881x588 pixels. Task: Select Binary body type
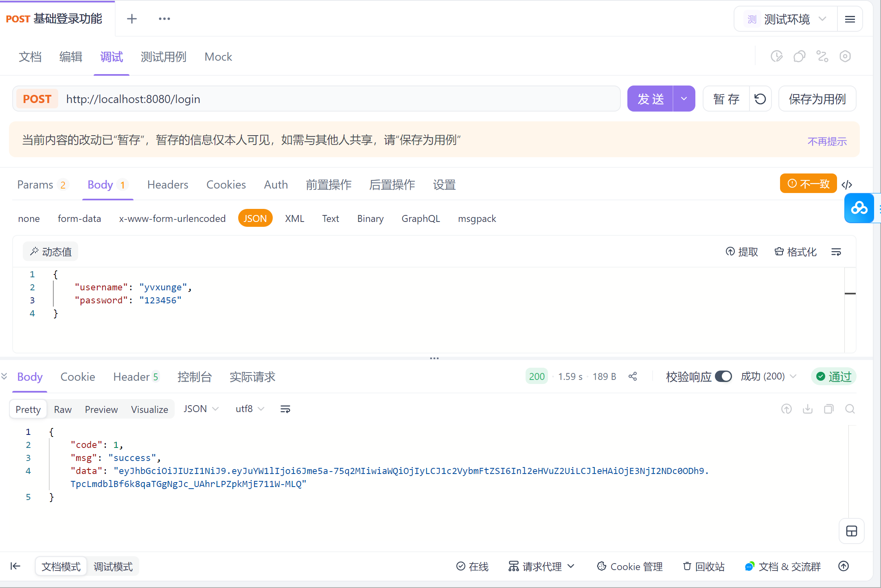coord(370,219)
